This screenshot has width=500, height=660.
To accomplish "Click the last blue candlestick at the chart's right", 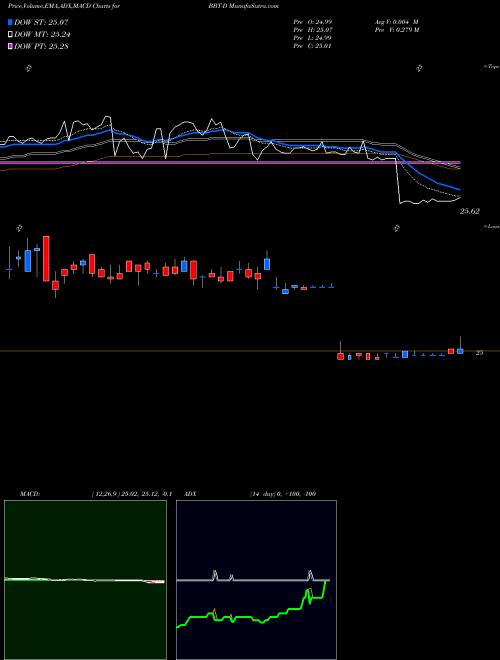I will (x=460, y=351).
